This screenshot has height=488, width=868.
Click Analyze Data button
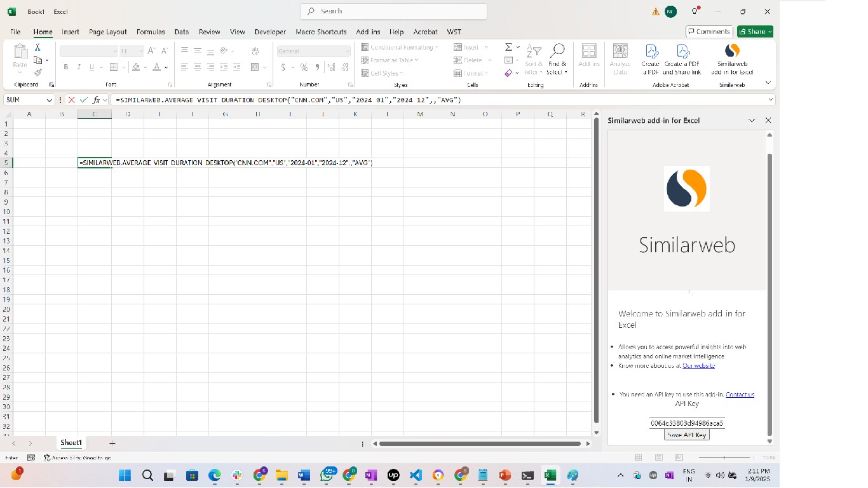(x=620, y=59)
